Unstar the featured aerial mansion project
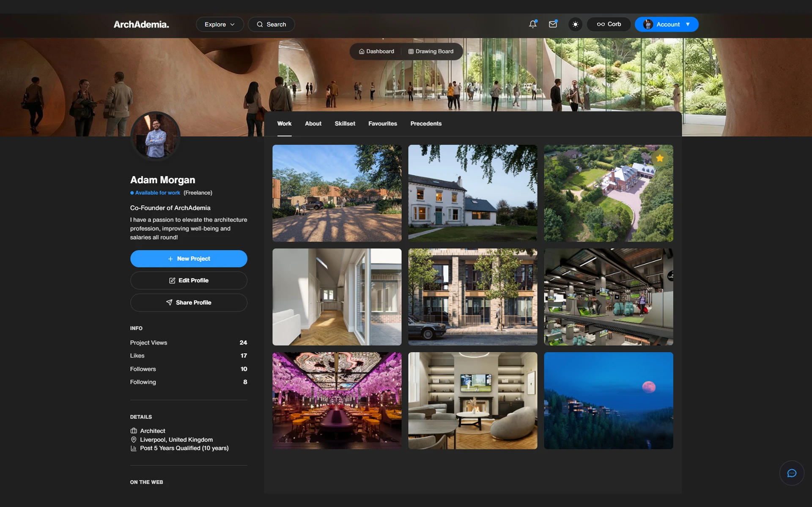This screenshot has width=812, height=507. click(x=660, y=158)
